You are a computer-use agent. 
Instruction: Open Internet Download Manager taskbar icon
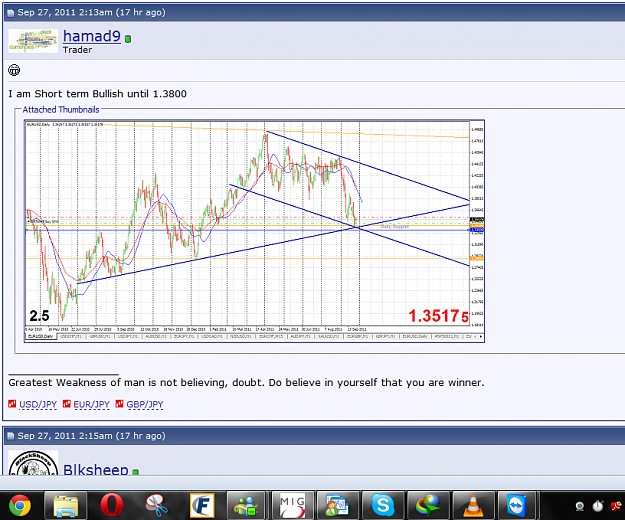coord(428,505)
